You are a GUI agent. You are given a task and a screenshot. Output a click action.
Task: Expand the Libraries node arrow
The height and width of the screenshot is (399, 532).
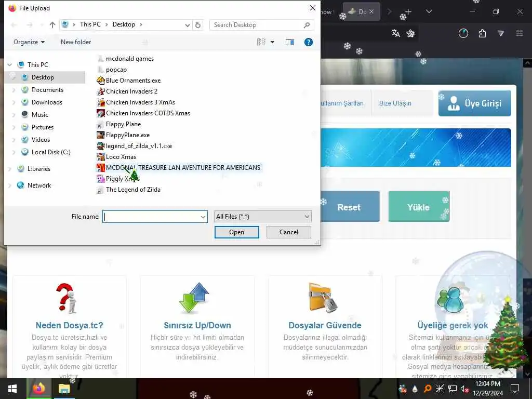tap(10, 169)
